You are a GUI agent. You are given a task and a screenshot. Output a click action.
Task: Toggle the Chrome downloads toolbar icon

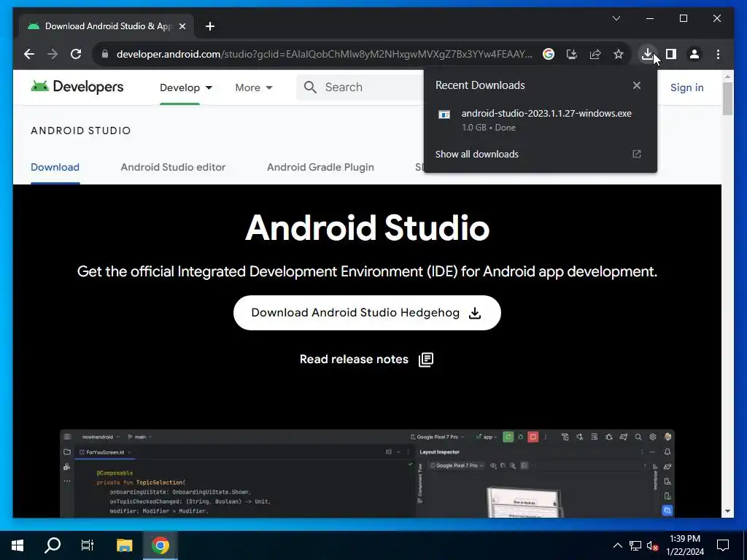click(x=648, y=54)
